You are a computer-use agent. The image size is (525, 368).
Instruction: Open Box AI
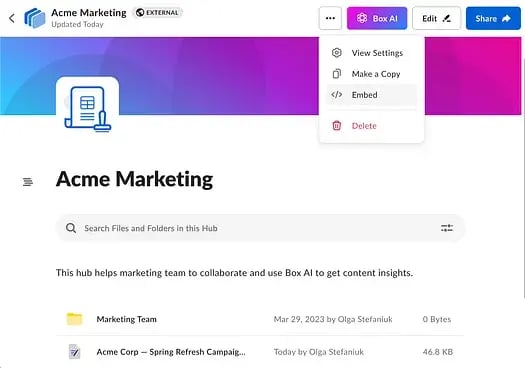click(377, 18)
